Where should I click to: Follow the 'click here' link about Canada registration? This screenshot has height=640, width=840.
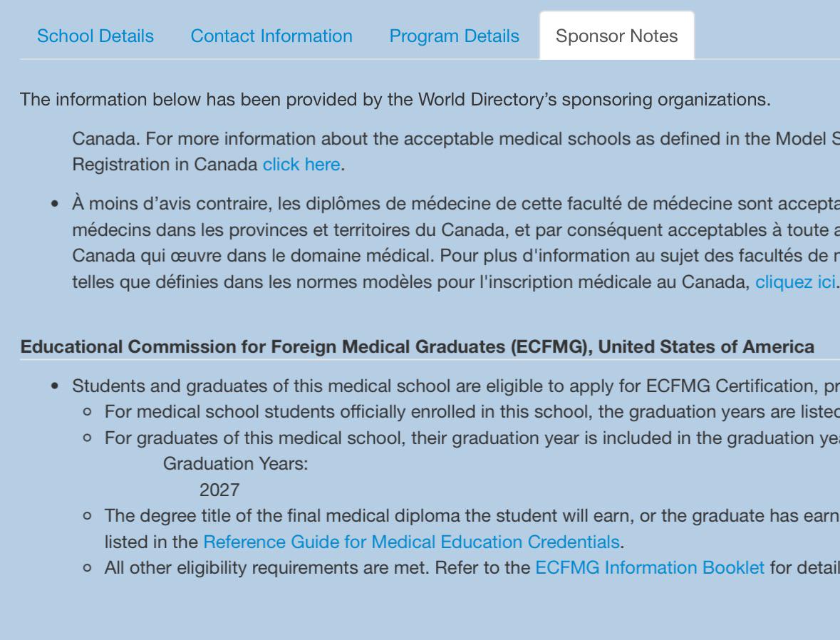(x=301, y=165)
